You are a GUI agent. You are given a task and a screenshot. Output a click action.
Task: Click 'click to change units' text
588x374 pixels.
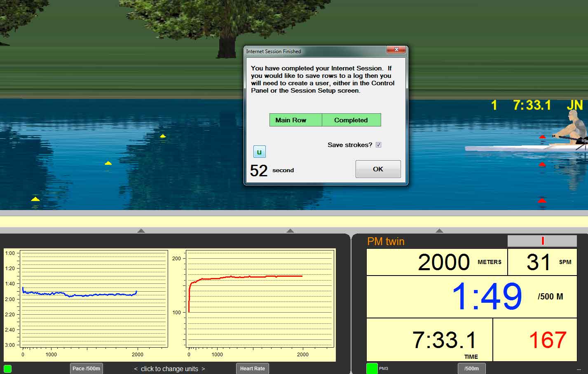[x=169, y=369]
